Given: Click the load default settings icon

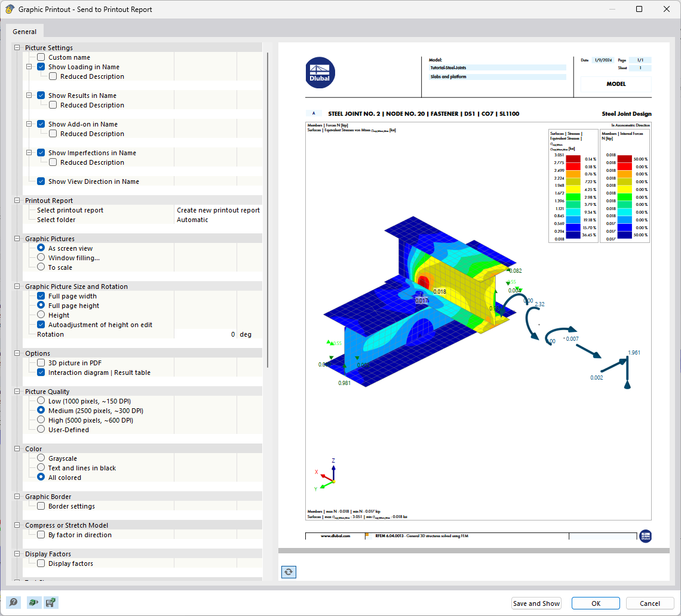Looking at the screenshot, I should [x=33, y=602].
